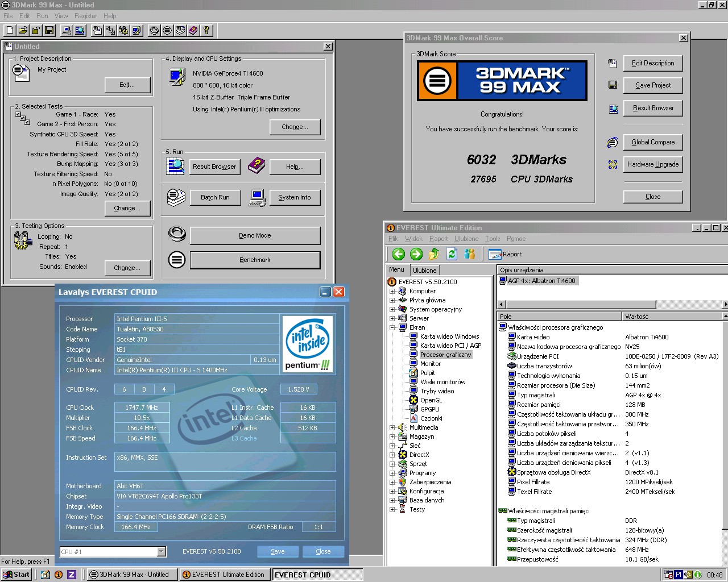Click the Open project folder icon in 3DMark toolbar
728x582 pixels.
tap(23, 30)
